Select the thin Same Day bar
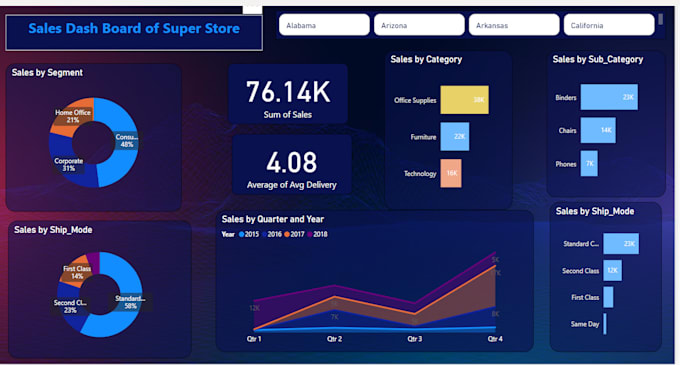The image size is (680, 365). 605,324
